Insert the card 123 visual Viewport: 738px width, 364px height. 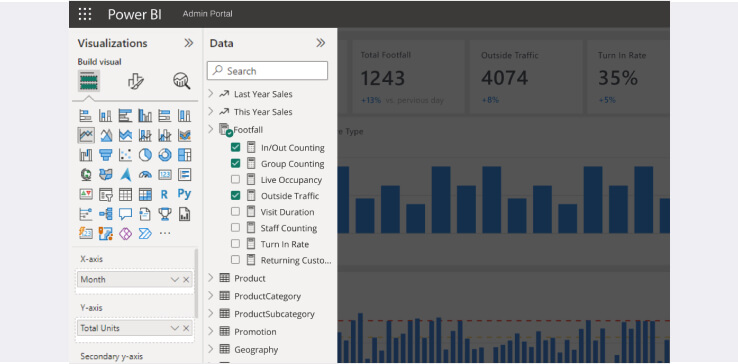[165, 175]
